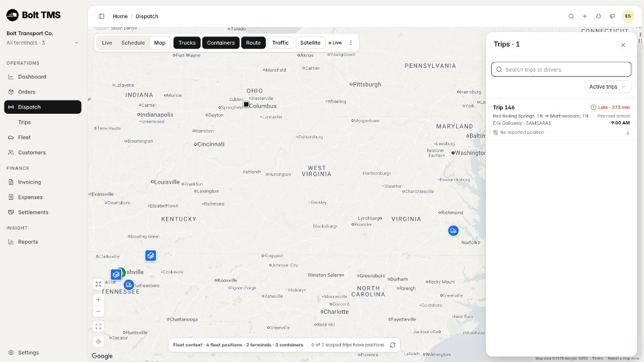Open Google map Terms link
Screen dimensions: 644x362
597,359
